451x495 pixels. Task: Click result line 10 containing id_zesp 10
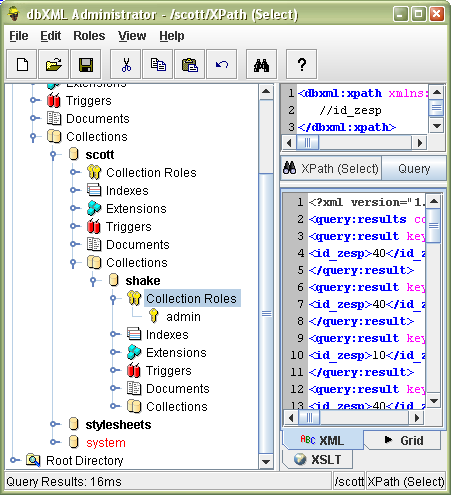tap(367, 355)
